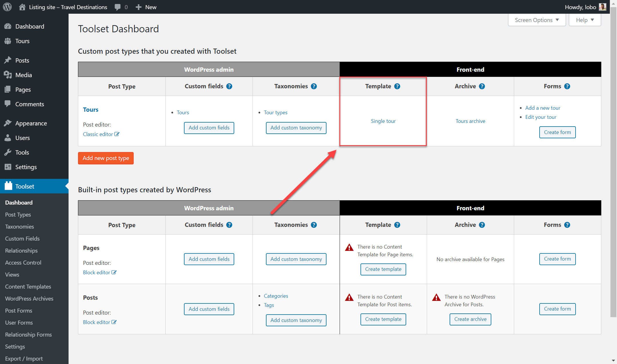The height and width of the screenshot is (364, 617).
Task: Open the Tours post type link
Action: coord(91,110)
